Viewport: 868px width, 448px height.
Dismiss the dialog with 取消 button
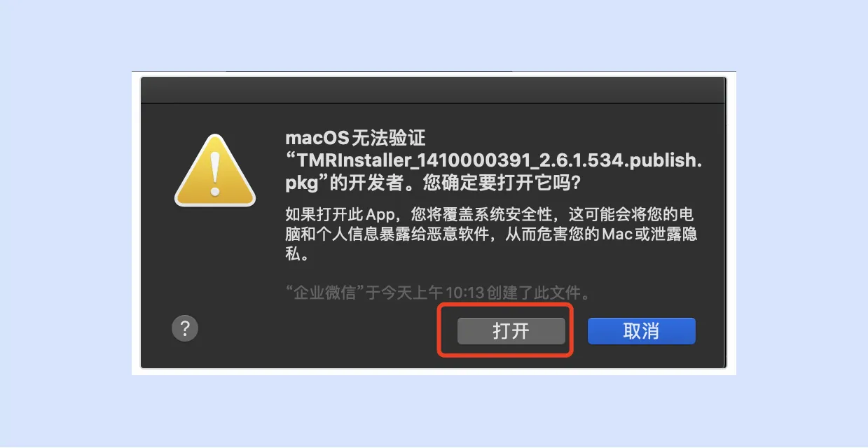(x=641, y=331)
